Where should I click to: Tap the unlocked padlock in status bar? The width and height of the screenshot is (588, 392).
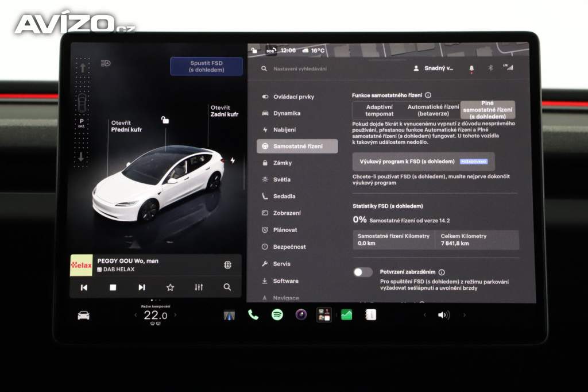(x=254, y=51)
